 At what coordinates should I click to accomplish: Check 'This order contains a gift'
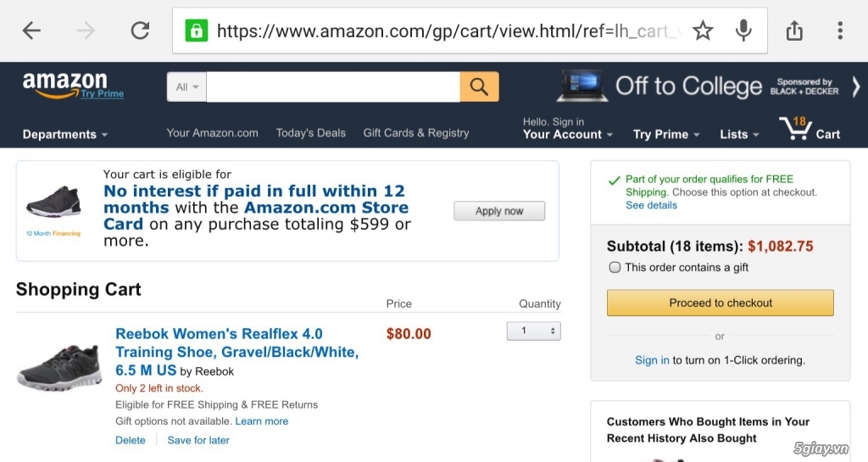pyautogui.click(x=615, y=267)
